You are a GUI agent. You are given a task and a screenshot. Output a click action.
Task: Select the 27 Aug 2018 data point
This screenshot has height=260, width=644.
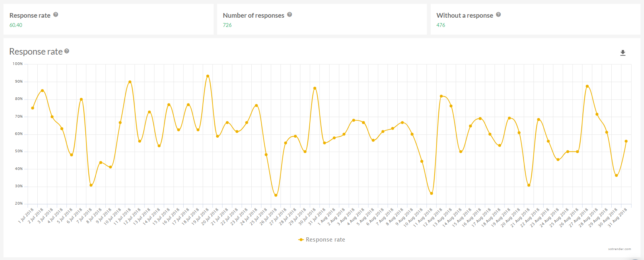[x=587, y=86]
